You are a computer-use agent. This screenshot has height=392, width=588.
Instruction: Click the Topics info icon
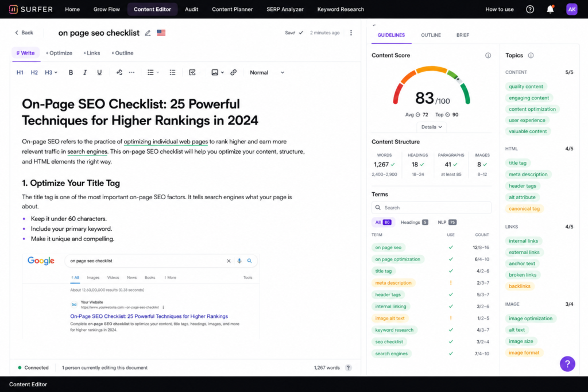[531, 56]
